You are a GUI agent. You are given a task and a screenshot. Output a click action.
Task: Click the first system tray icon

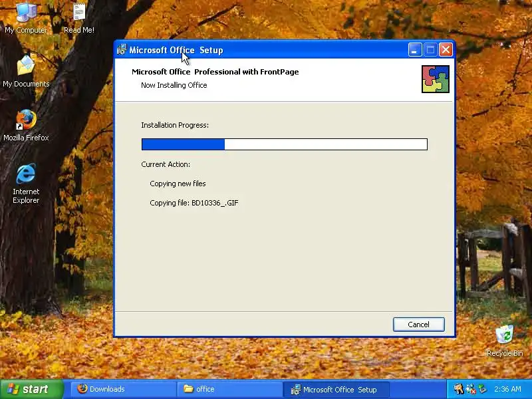[459, 389]
